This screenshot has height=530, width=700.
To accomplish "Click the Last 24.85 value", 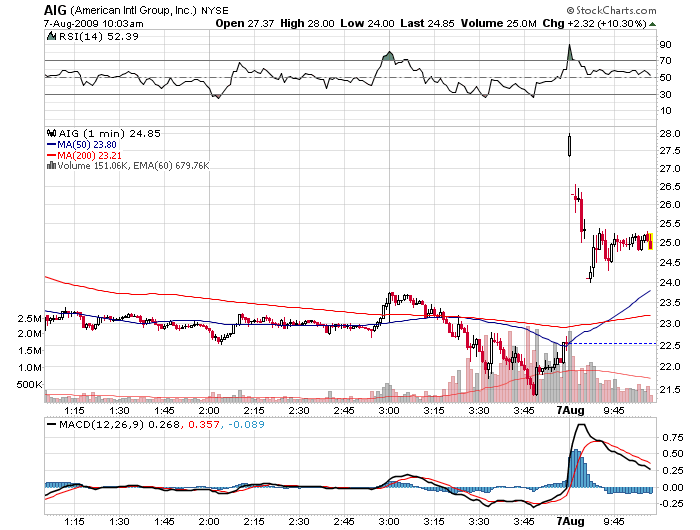I will [427, 23].
